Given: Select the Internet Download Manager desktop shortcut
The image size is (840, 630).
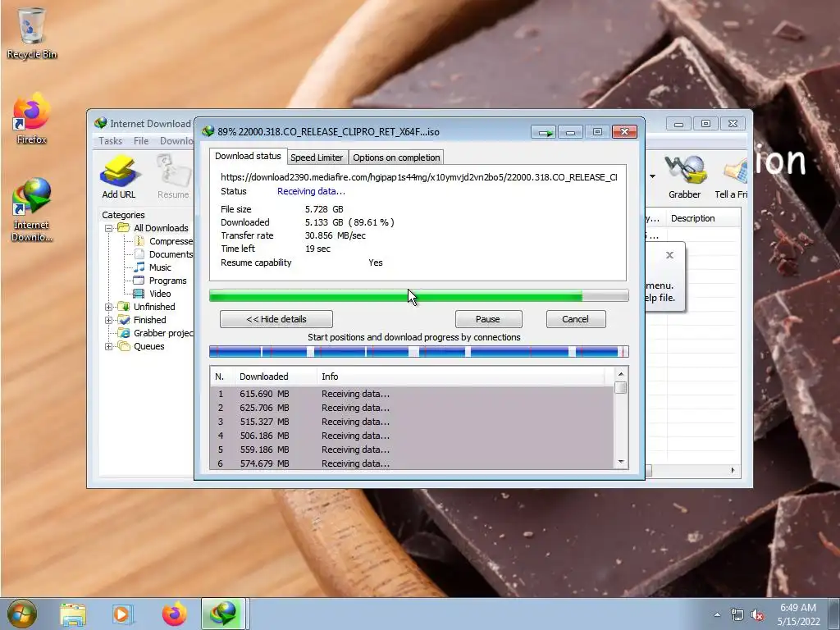Looking at the screenshot, I should point(32,210).
